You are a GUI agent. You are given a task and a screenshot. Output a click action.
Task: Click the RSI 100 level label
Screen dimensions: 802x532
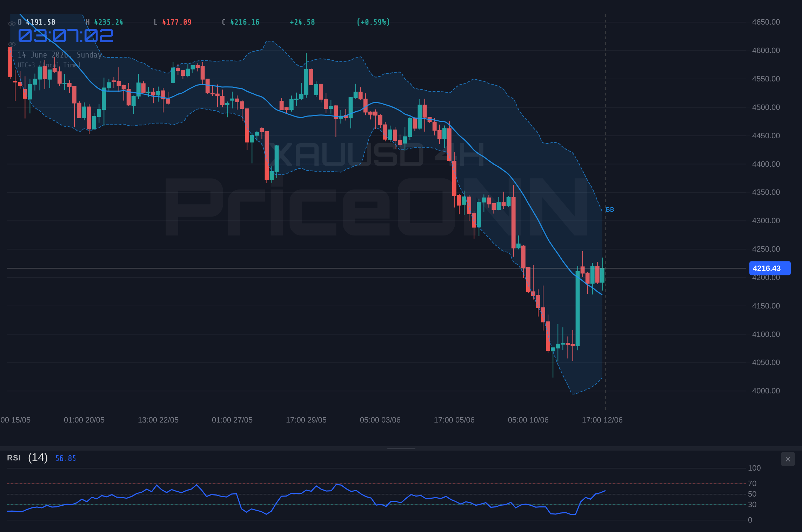pyautogui.click(x=754, y=468)
